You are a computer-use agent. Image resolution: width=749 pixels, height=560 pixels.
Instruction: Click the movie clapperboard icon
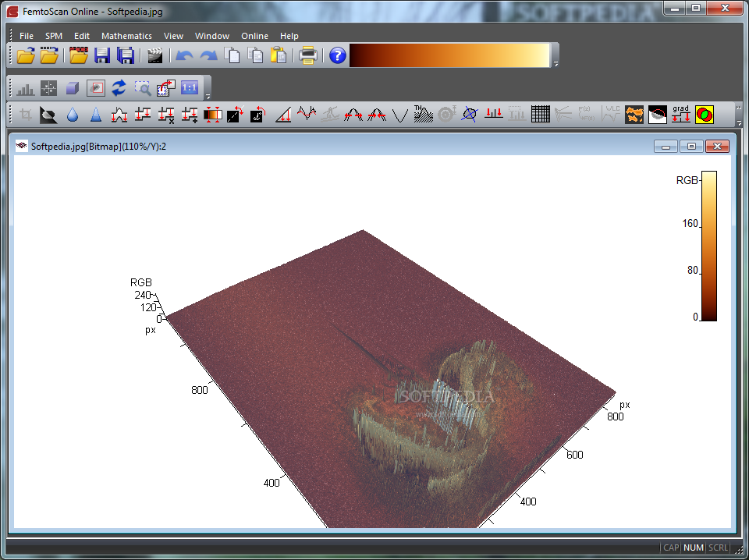click(x=154, y=55)
